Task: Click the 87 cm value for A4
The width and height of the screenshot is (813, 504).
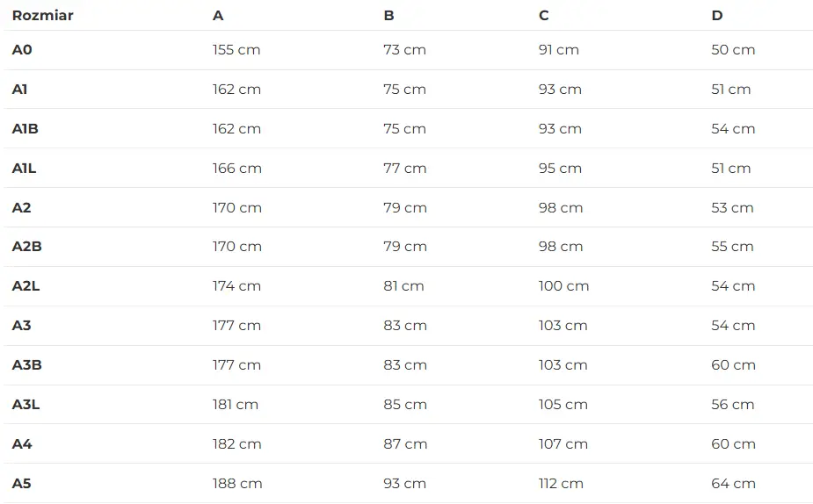Action: 405,444
